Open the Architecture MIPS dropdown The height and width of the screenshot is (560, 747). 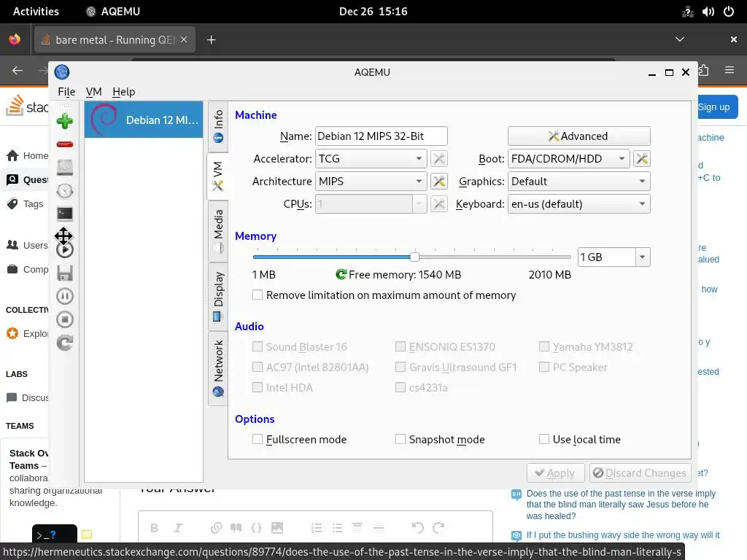[371, 182]
